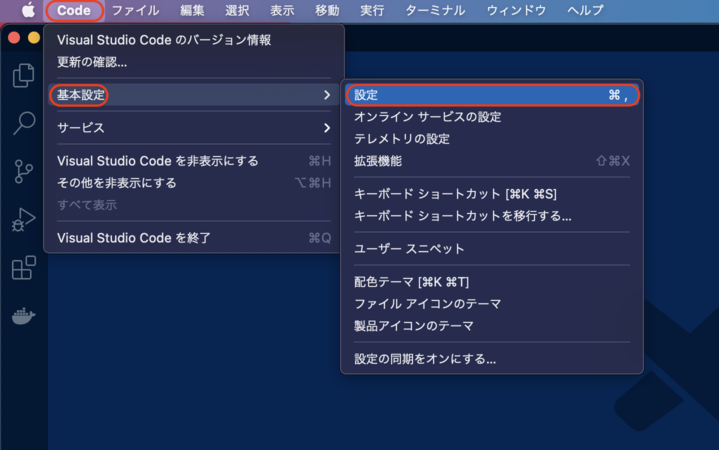The height and width of the screenshot is (450, 719).
Task: Open the 実行 menu
Action: (372, 10)
